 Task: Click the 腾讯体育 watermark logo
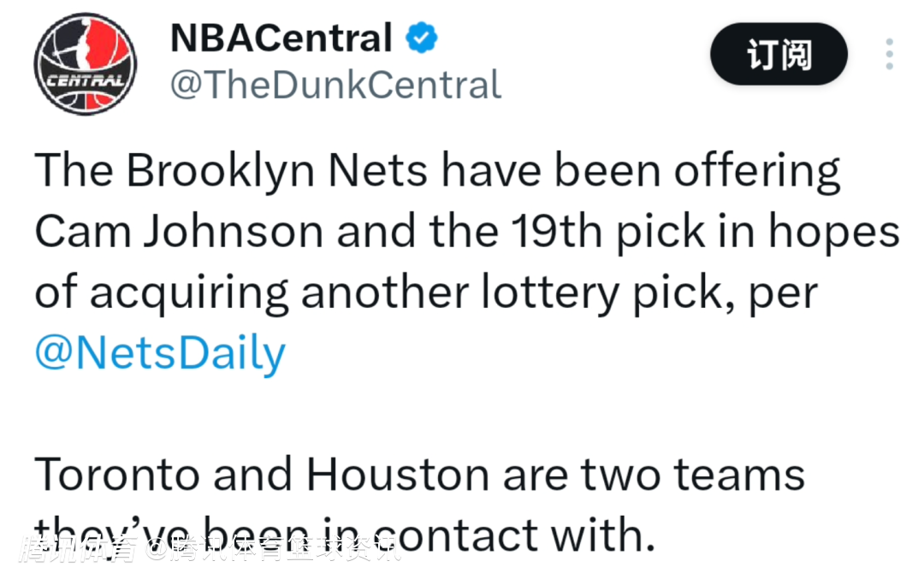(79, 550)
